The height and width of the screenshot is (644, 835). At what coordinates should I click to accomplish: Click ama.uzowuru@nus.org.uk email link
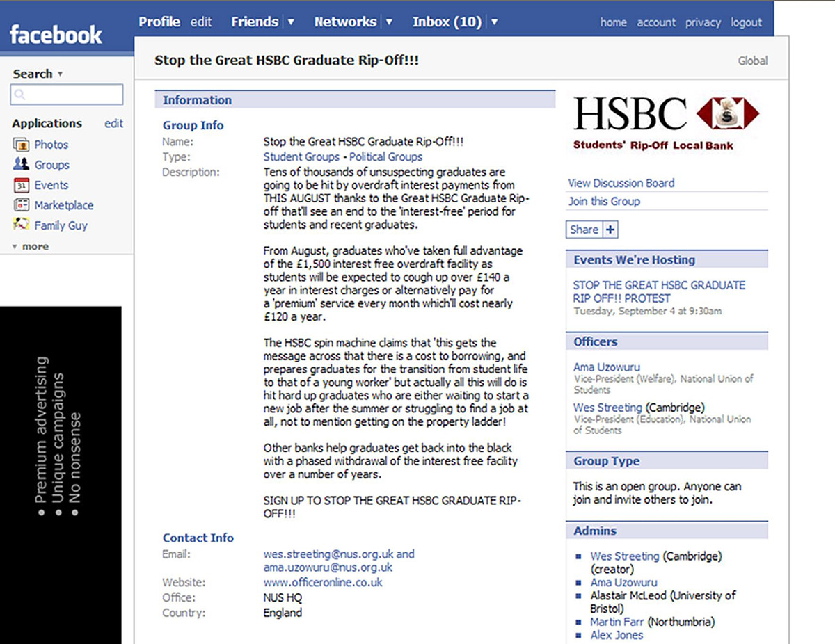pyautogui.click(x=328, y=567)
